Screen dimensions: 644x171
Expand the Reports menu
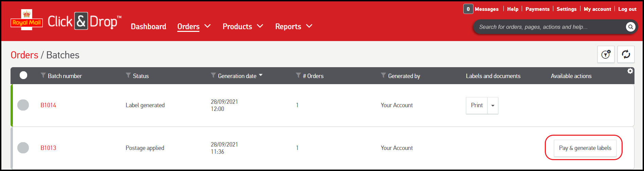click(293, 26)
